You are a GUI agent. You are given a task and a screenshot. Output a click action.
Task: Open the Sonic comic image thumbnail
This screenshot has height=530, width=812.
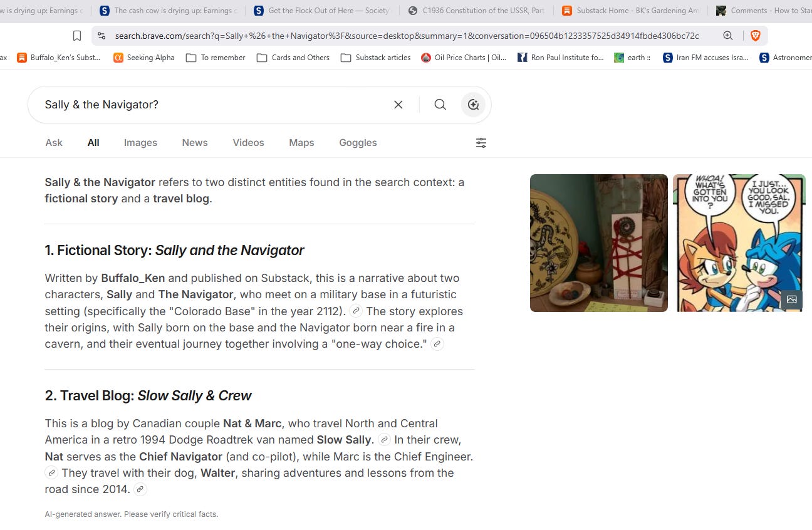pos(739,243)
